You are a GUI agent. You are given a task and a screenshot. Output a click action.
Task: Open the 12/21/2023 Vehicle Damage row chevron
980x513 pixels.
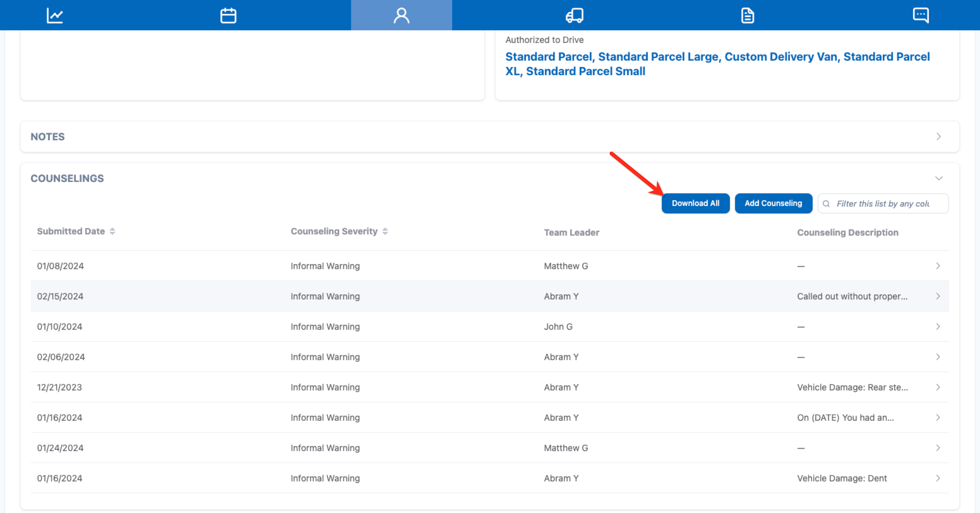[x=938, y=387]
